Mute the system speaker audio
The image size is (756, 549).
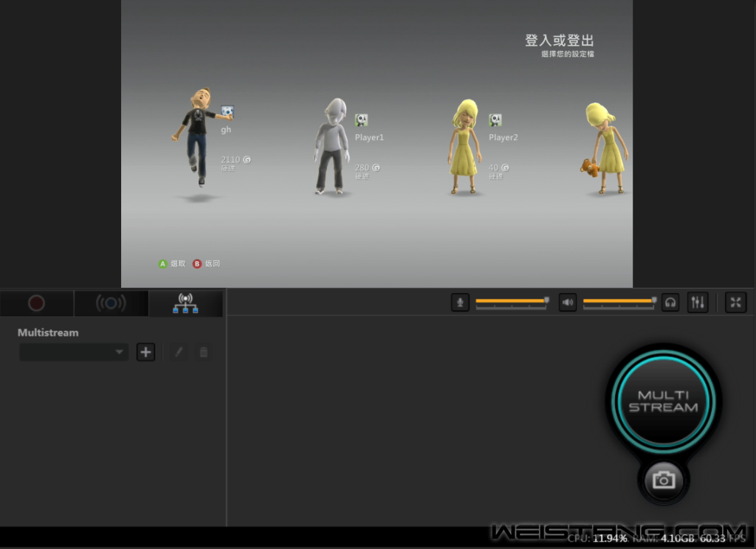click(568, 303)
